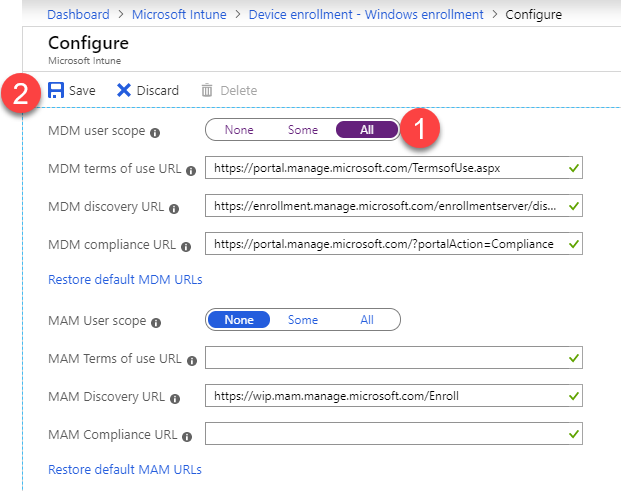Click info icon beside MAM User scope
Image resolution: width=621 pixels, height=491 pixels.
156,323
